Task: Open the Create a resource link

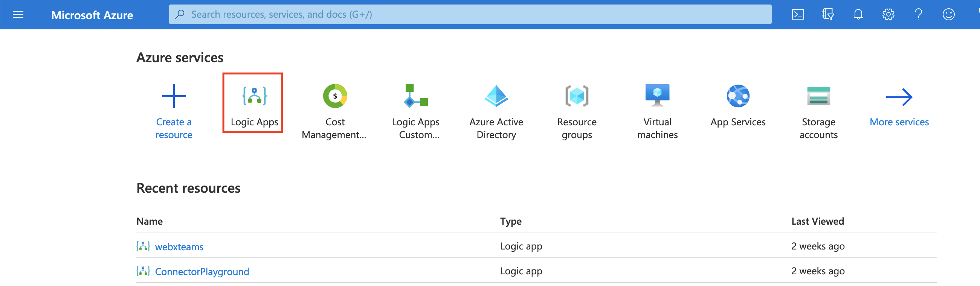Action: [174, 128]
